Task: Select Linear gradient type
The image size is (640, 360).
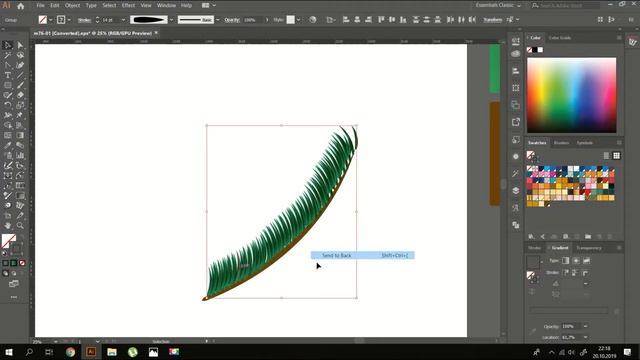Action: point(565,260)
